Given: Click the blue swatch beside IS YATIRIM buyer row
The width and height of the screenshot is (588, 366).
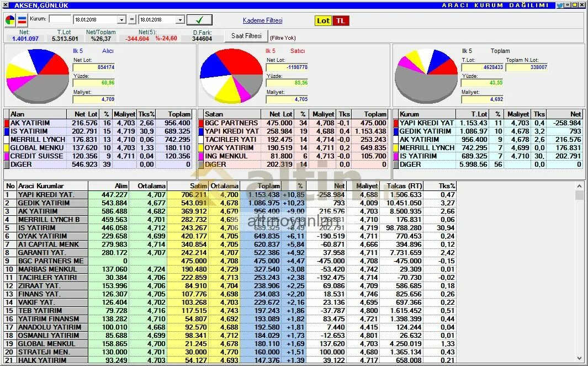Looking at the screenshot, I should [x=7, y=131].
